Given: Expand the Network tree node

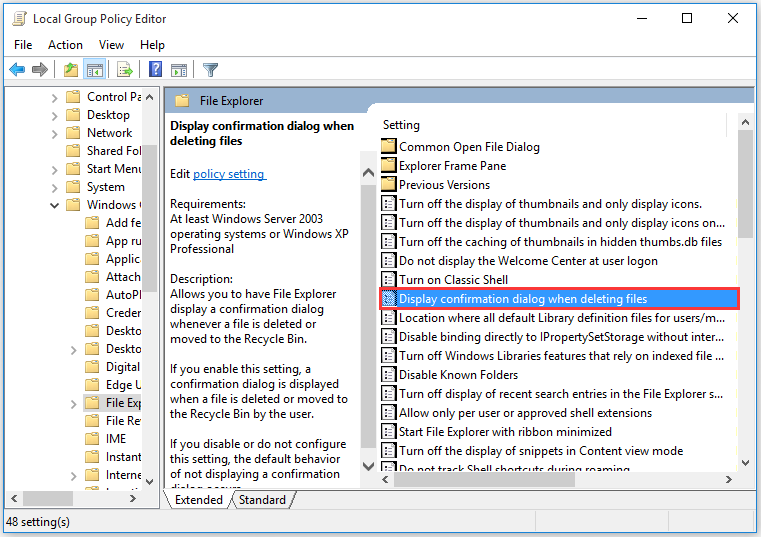Looking at the screenshot, I should click(54, 134).
